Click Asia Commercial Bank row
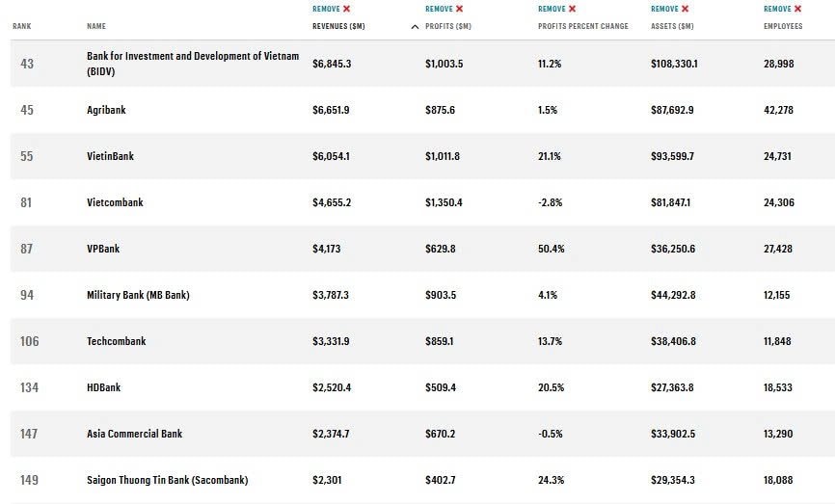The height and width of the screenshot is (504, 835). (134, 435)
